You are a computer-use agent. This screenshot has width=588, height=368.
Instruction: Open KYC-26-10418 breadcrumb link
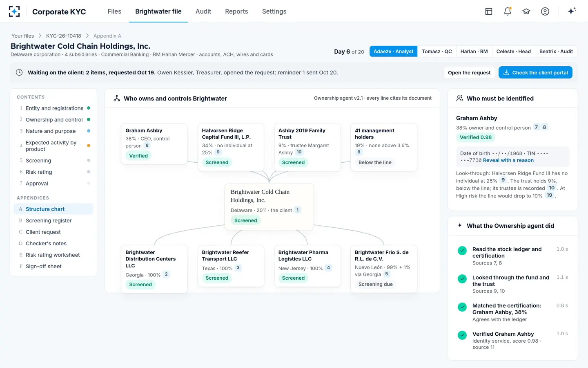pyautogui.click(x=64, y=36)
